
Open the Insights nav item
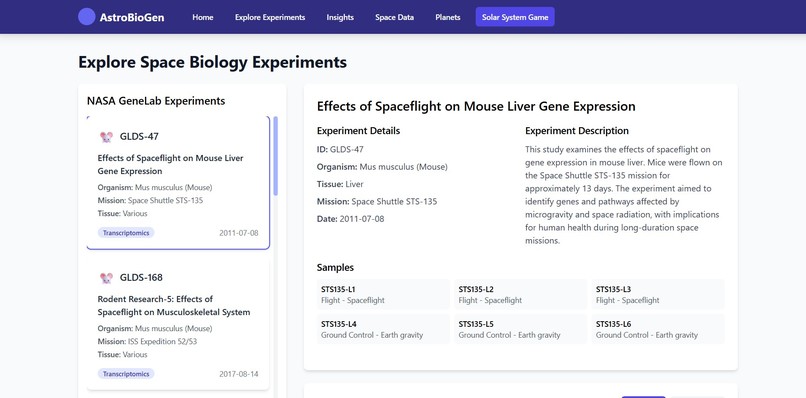pyautogui.click(x=340, y=17)
